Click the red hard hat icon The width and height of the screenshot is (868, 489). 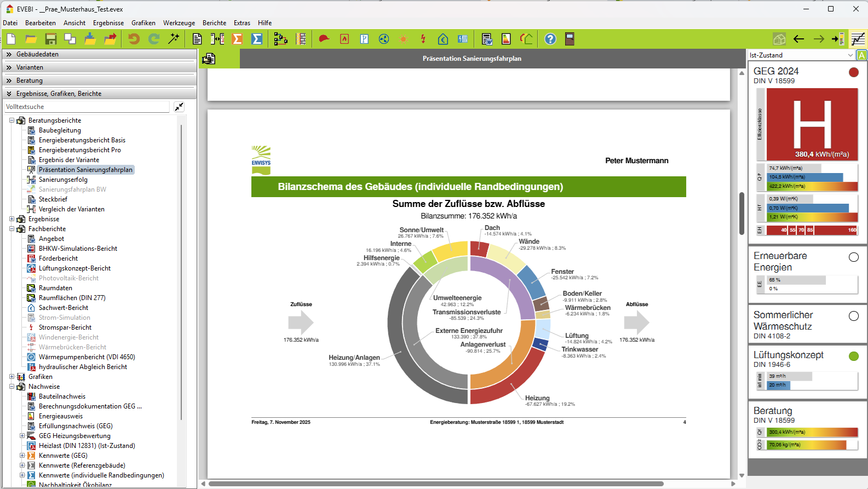coord(324,39)
